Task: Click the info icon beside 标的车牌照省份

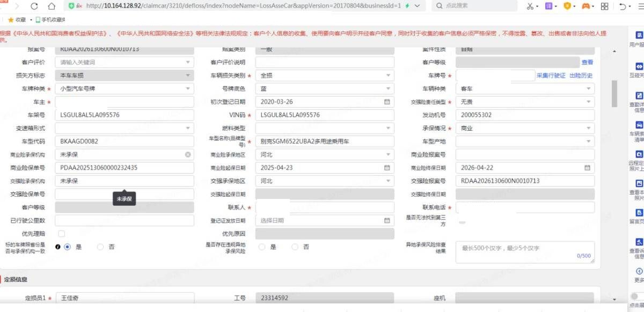Action: click(x=58, y=247)
